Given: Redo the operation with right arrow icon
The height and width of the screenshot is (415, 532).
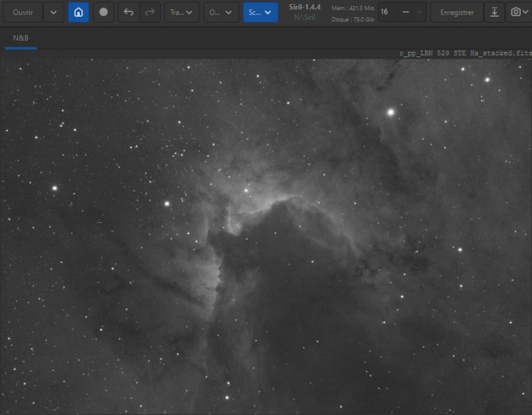Looking at the screenshot, I should pos(150,12).
